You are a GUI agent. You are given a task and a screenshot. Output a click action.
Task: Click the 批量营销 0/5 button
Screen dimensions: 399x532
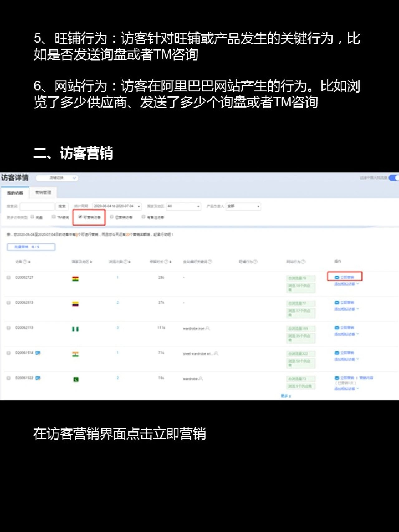[x=31, y=247]
